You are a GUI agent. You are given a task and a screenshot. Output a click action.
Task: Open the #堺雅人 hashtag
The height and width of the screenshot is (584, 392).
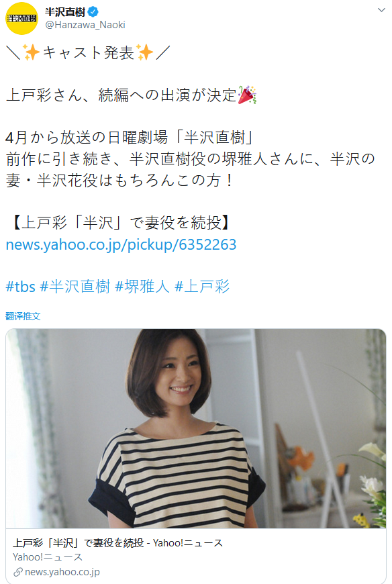pyautogui.click(x=142, y=287)
